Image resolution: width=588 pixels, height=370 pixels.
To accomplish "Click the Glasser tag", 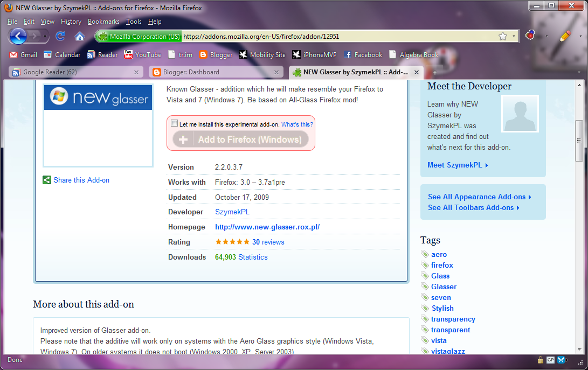I will pyautogui.click(x=444, y=287).
